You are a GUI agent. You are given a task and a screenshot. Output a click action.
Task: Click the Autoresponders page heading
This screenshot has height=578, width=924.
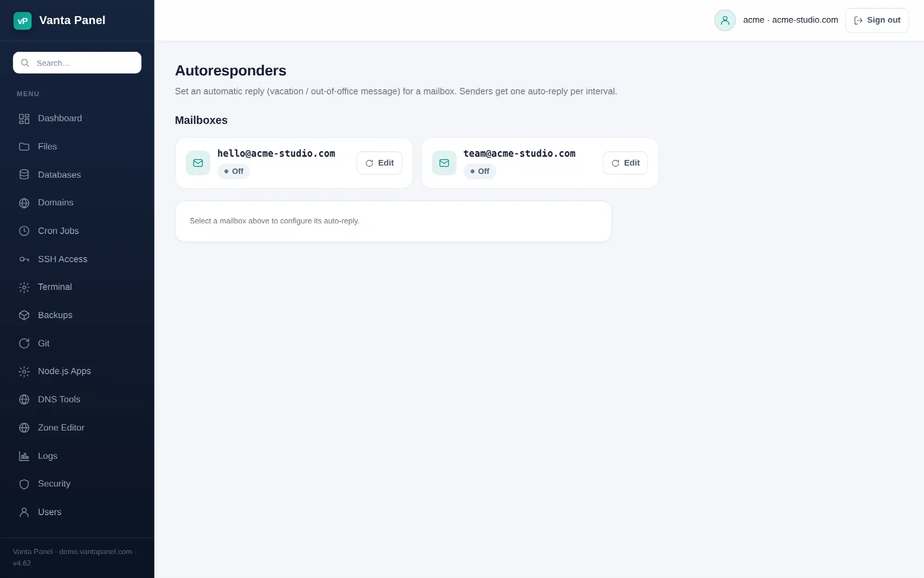pos(231,71)
